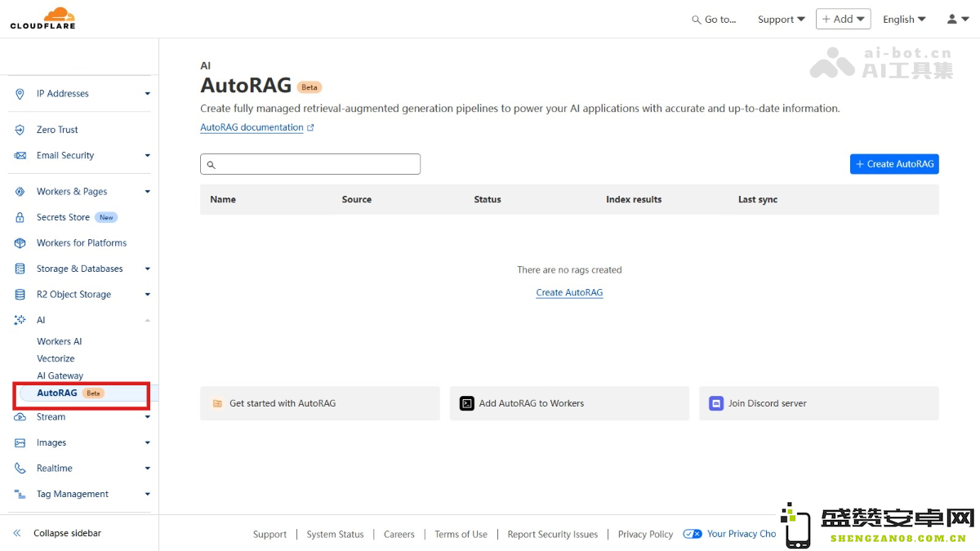
Task: Open the System Status footer link
Action: click(335, 535)
